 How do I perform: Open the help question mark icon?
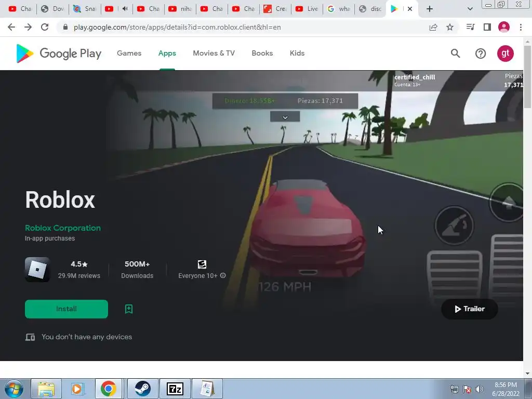click(481, 54)
